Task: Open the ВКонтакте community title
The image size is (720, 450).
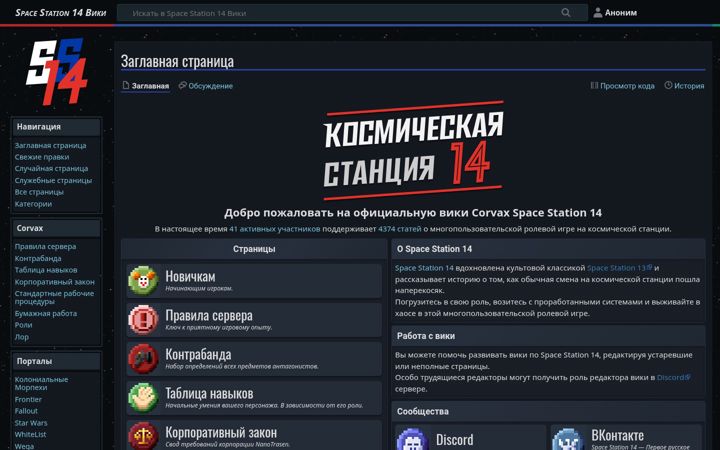Action: pos(618,435)
